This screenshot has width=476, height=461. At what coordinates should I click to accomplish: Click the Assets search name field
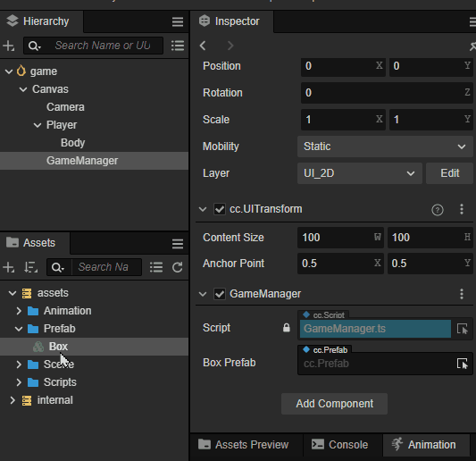coord(106,267)
